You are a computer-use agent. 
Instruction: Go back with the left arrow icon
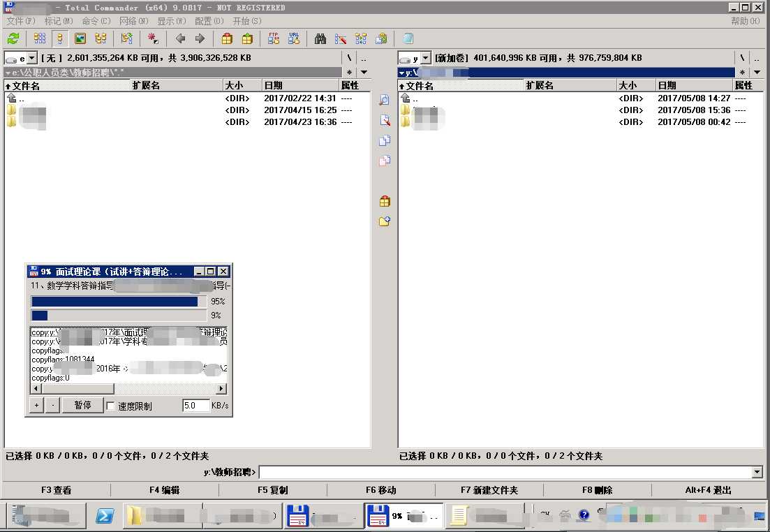[180, 38]
